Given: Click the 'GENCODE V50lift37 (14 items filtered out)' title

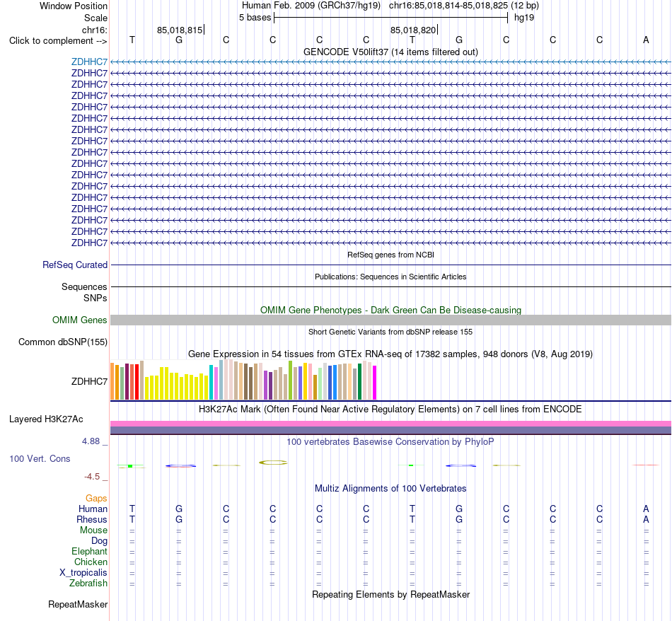Looking at the screenshot, I should [390, 52].
